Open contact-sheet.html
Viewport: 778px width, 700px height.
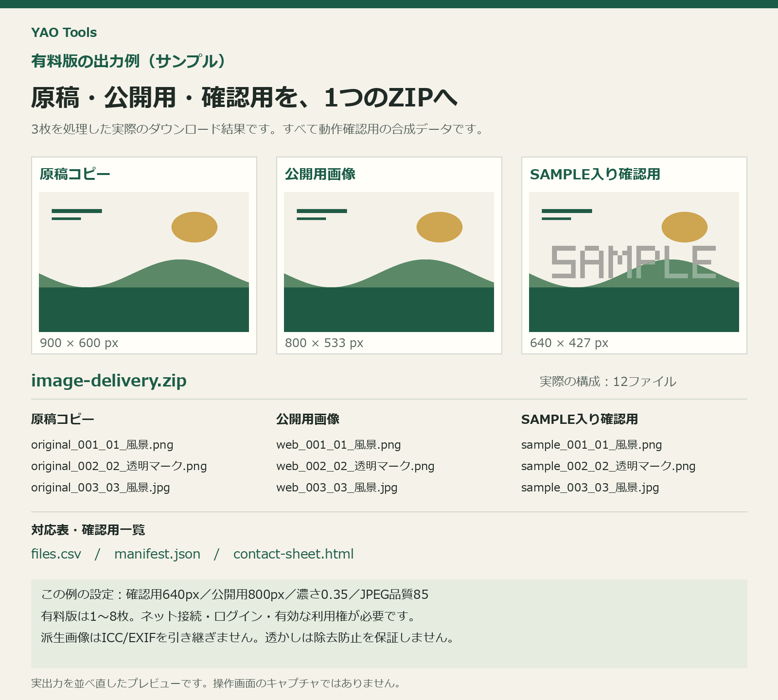pos(293,554)
